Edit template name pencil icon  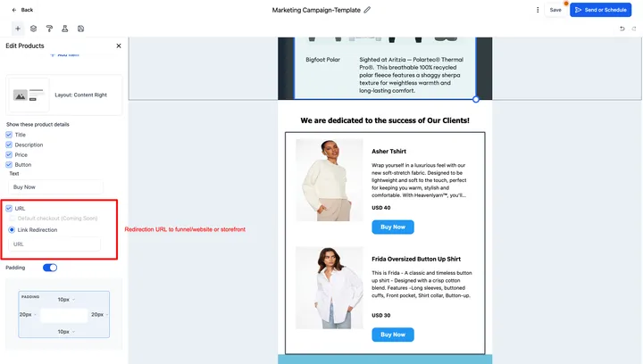point(367,10)
